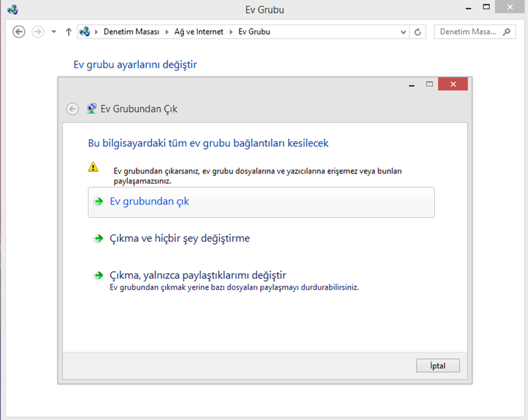Click the green arrow beside Ev grubundan çık

pyautogui.click(x=98, y=201)
